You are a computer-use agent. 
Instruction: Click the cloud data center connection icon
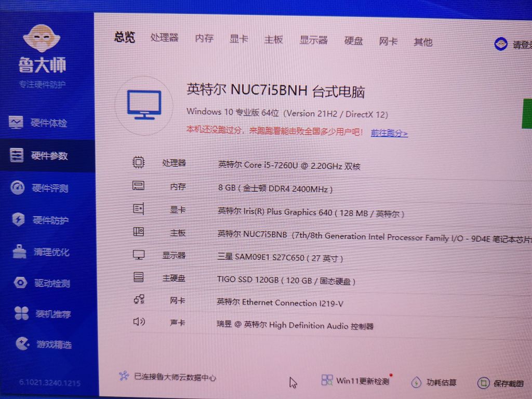pyautogui.click(x=124, y=376)
